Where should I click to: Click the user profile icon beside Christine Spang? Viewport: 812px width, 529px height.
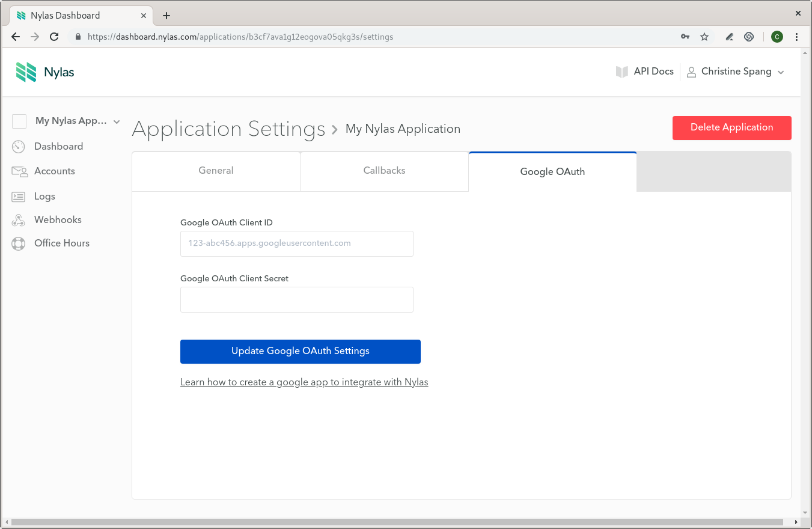pyautogui.click(x=691, y=72)
